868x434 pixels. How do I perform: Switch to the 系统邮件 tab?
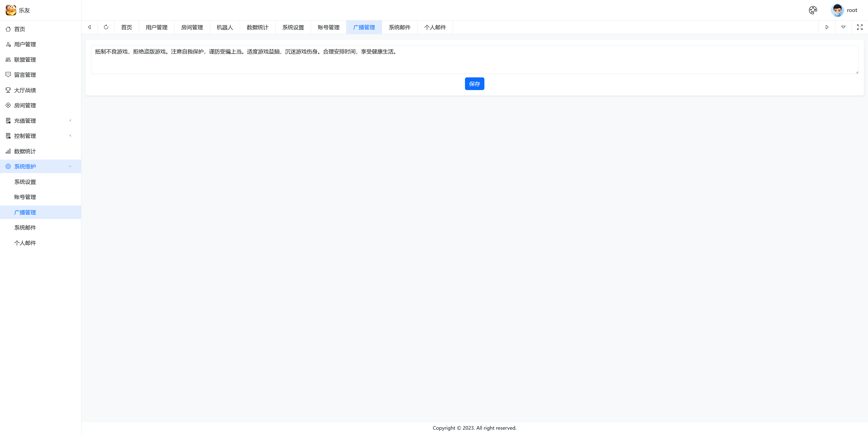[399, 27]
